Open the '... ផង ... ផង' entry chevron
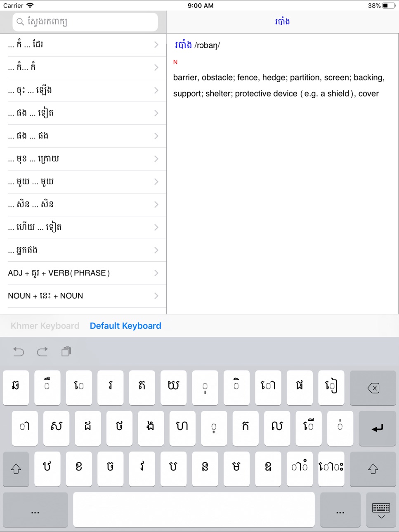The height and width of the screenshot is (532, 399). (156, 136)
